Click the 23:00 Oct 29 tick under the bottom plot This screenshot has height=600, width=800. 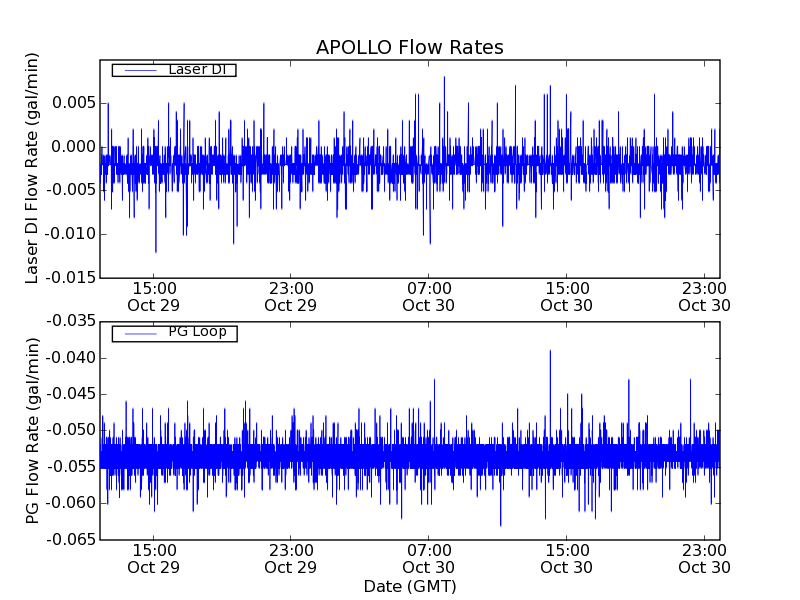point(291,558)
